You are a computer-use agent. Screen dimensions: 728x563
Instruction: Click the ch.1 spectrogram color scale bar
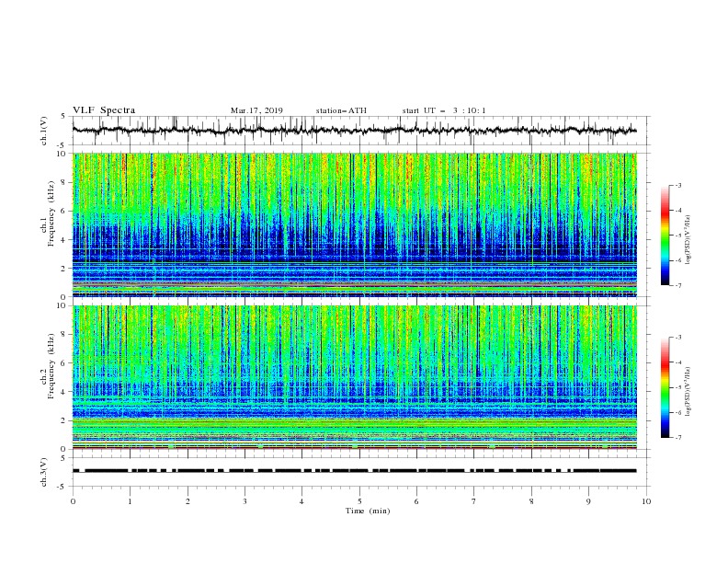coord(665,236)
